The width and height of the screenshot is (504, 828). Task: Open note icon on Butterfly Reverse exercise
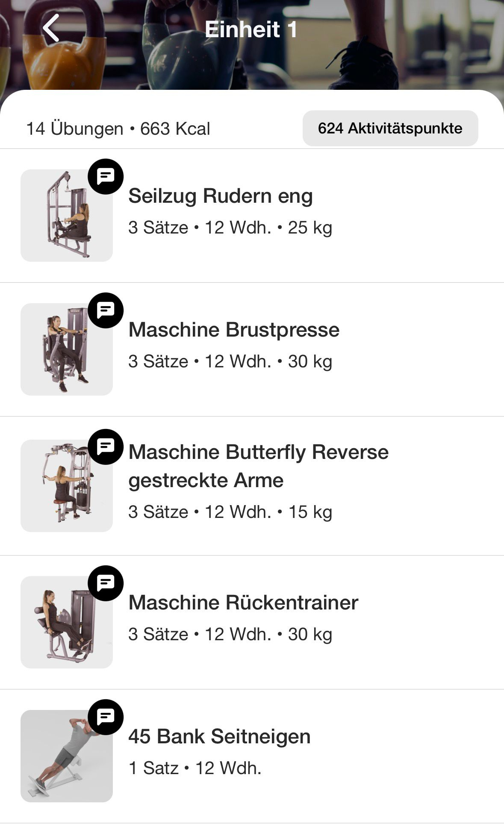[x=106, y=447]
